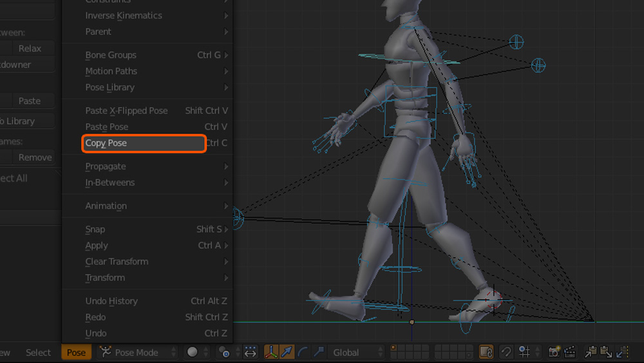Click the paste flipped pose icon
The width and height of the screenshot is (644, 363).
pyautogui.click(x=622, y=352)
